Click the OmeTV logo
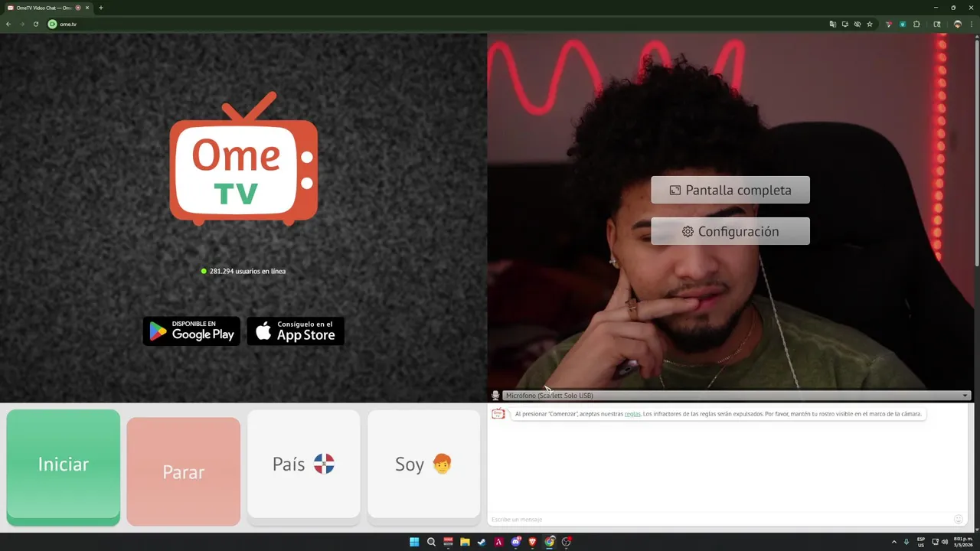The width and height of the screenshot is (980, 551). point(243,159)
